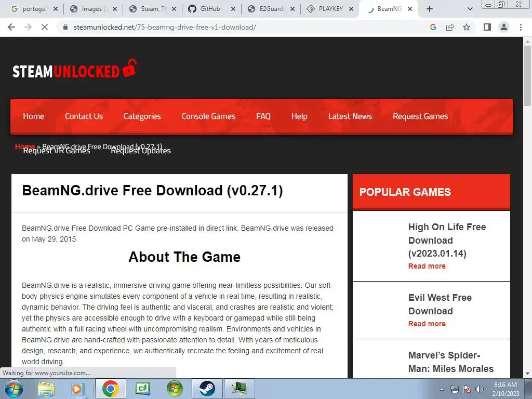The width and height of the screenshot is (532, 399).
Task: Open the Request Games menu item
Action: click(x=420, y=116)
